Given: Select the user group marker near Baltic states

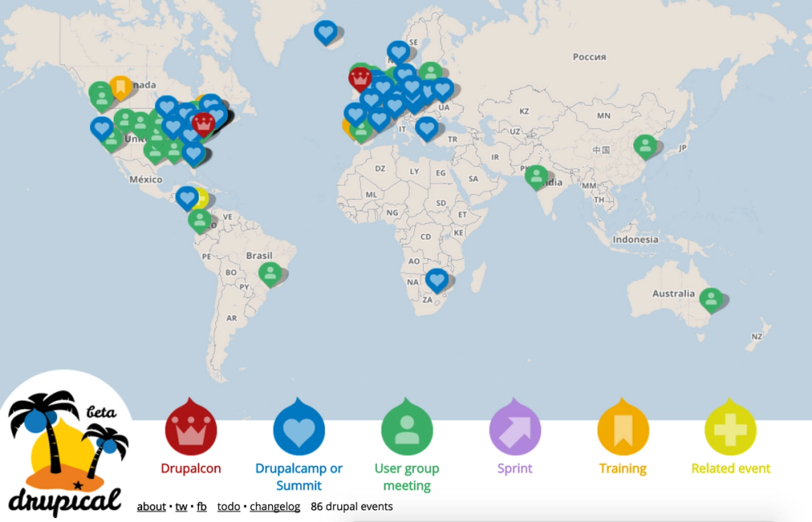Looking at the screenshot, I should tap(430, 72).
